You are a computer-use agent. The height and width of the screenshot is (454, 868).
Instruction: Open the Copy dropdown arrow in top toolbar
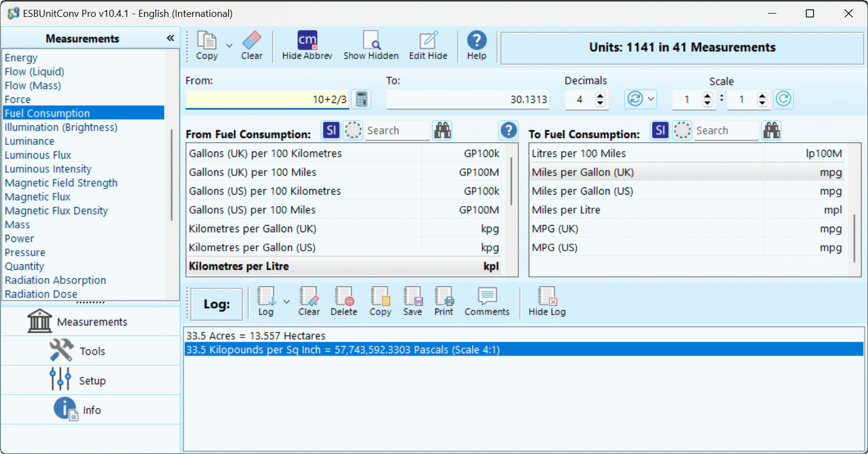(x=229, y=46)
